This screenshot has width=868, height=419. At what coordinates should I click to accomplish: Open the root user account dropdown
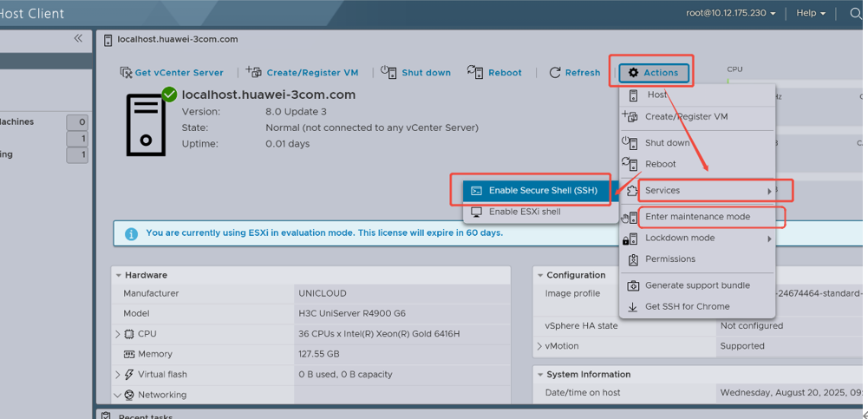click(x=730, y=13)
